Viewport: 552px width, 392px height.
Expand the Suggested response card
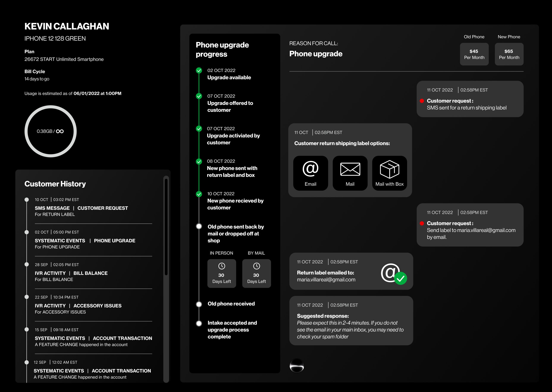[x=351, y=321]
